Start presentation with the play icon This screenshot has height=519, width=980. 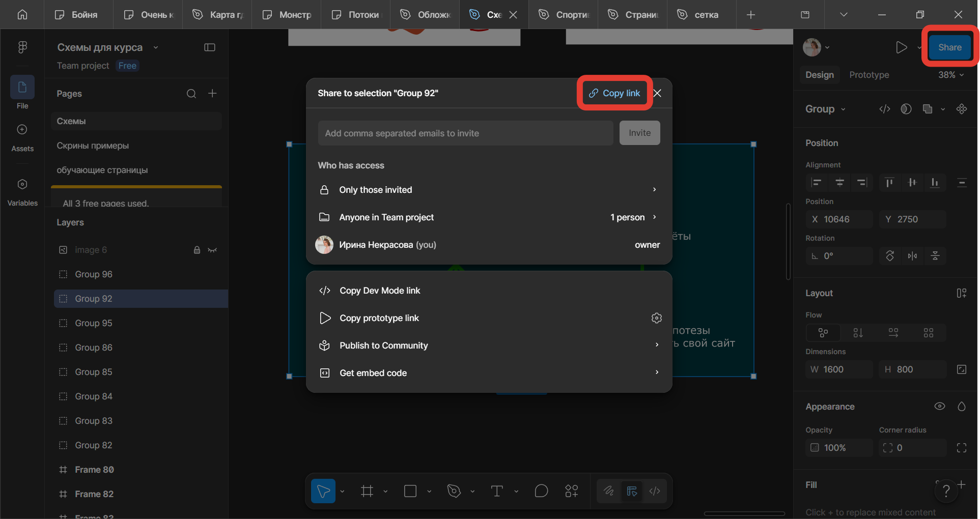tap(901, 47)
